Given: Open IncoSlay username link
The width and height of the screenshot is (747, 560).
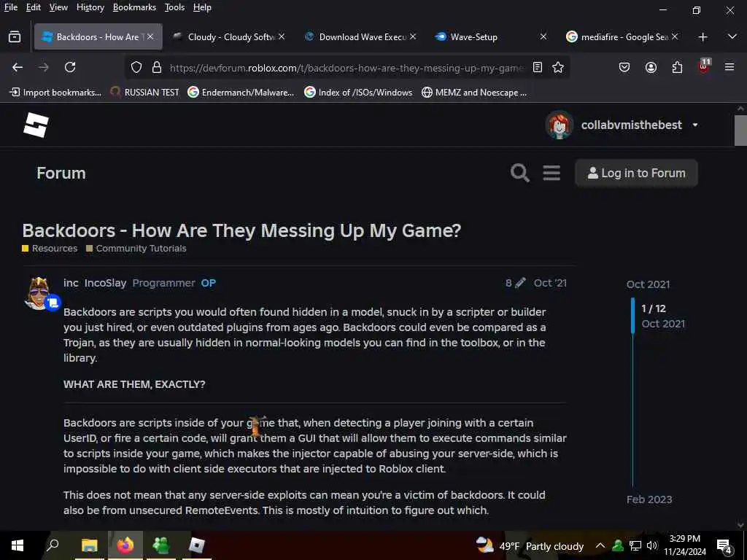Looking at the screenshot, I should (105, 283).
